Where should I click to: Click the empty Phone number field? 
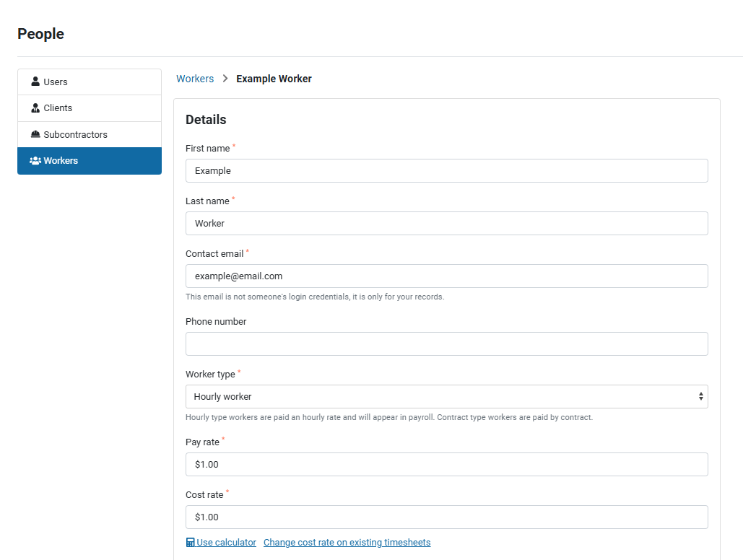446,344
